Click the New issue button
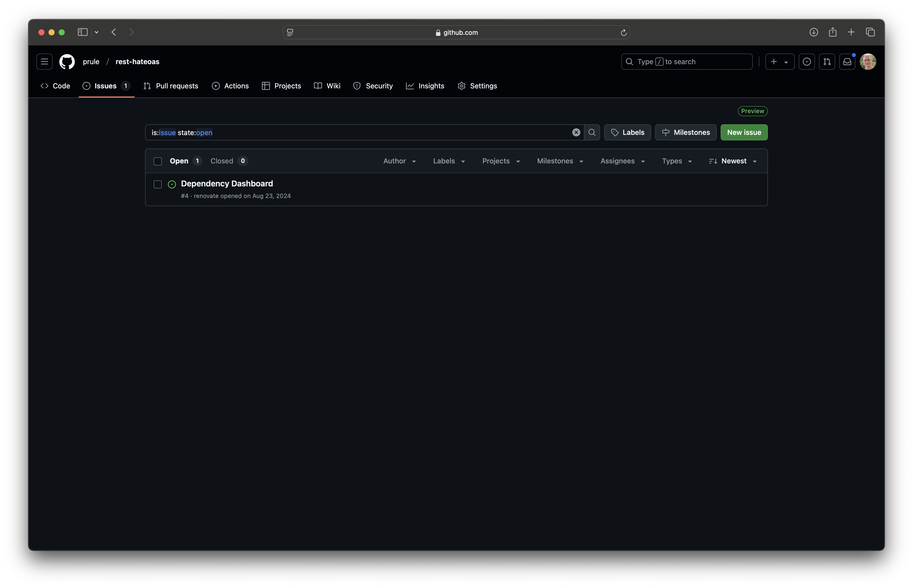This screenshot has height=588, width=913. pos(743,133)
